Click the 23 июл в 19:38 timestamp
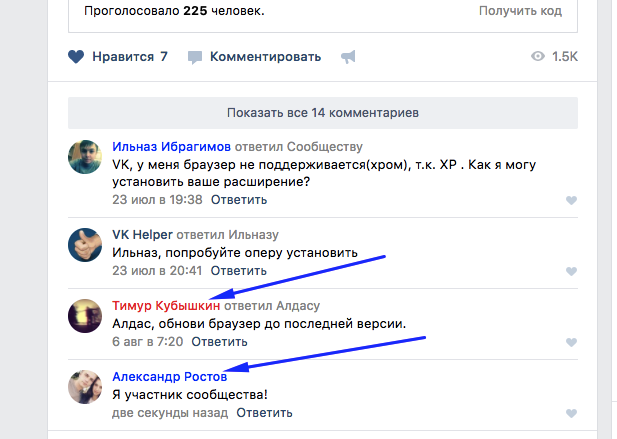 tap(157, 200)
